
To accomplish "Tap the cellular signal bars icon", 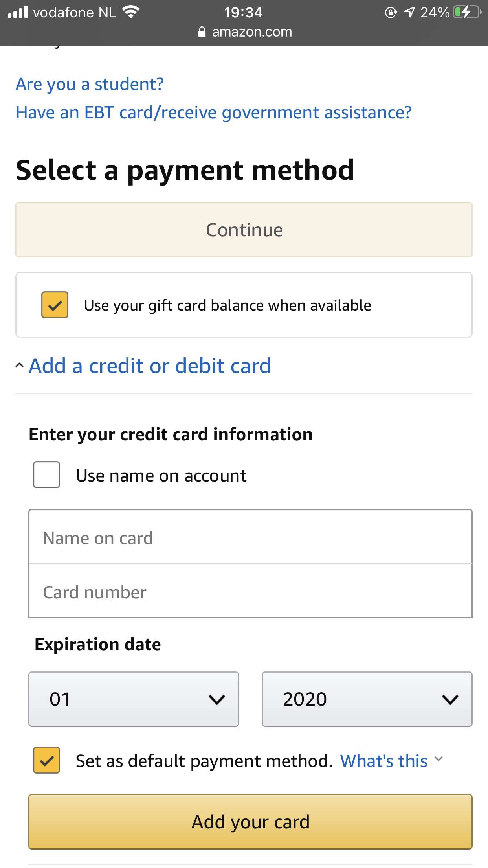I will (18, 12).
